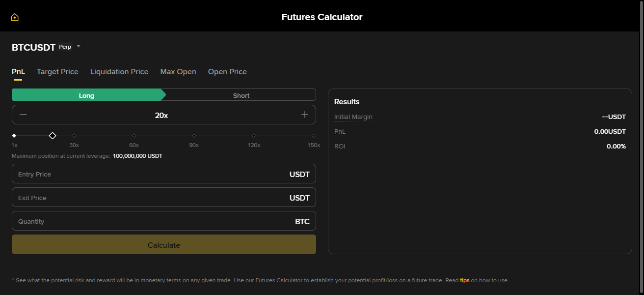Switch position side to Short
The image size is (644, 295).
[241, 95]
